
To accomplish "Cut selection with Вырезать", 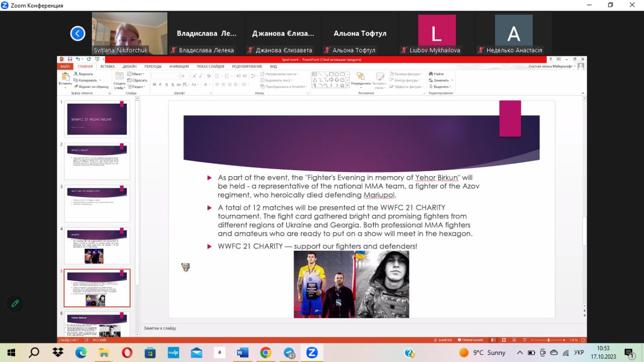I will pos(83,74).
